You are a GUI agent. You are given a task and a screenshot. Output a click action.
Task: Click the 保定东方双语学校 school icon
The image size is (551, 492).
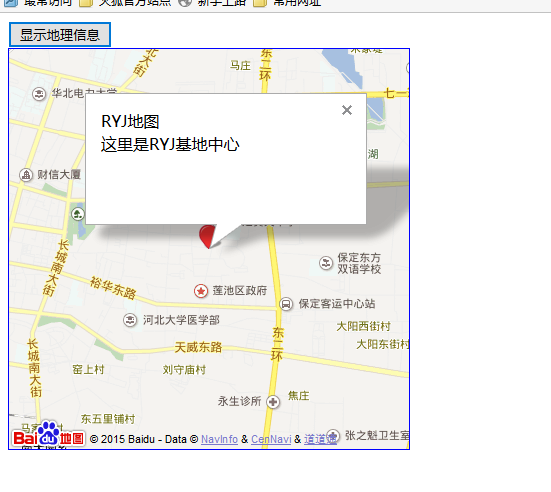click(x=326, y=263)
